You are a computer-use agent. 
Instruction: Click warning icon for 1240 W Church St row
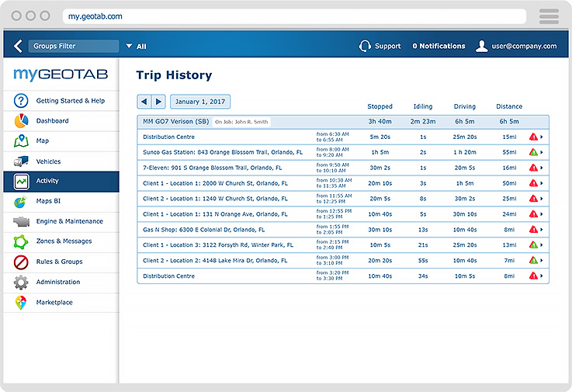coord(533,199)
